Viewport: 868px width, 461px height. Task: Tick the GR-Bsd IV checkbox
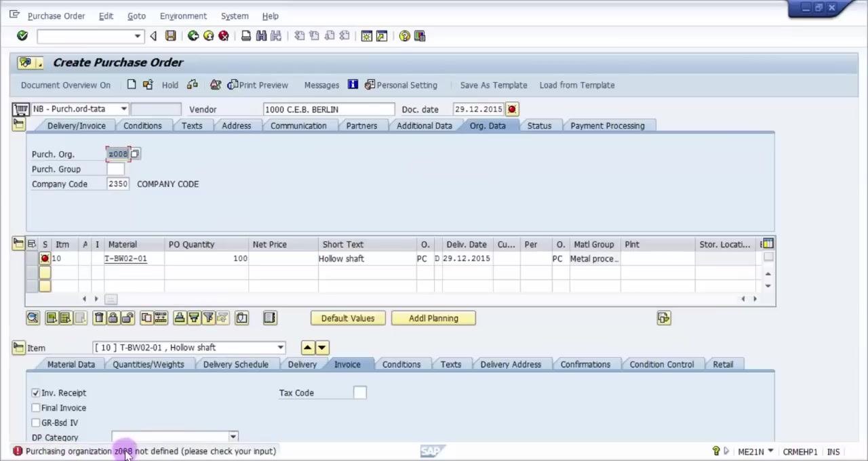tap(36, 422)
